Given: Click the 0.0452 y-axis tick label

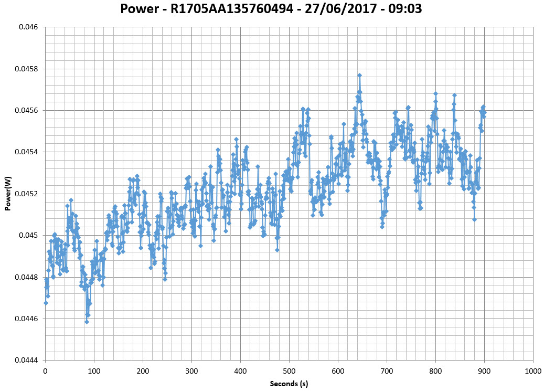Looking at the screenshot, I should tap(26, 194).
